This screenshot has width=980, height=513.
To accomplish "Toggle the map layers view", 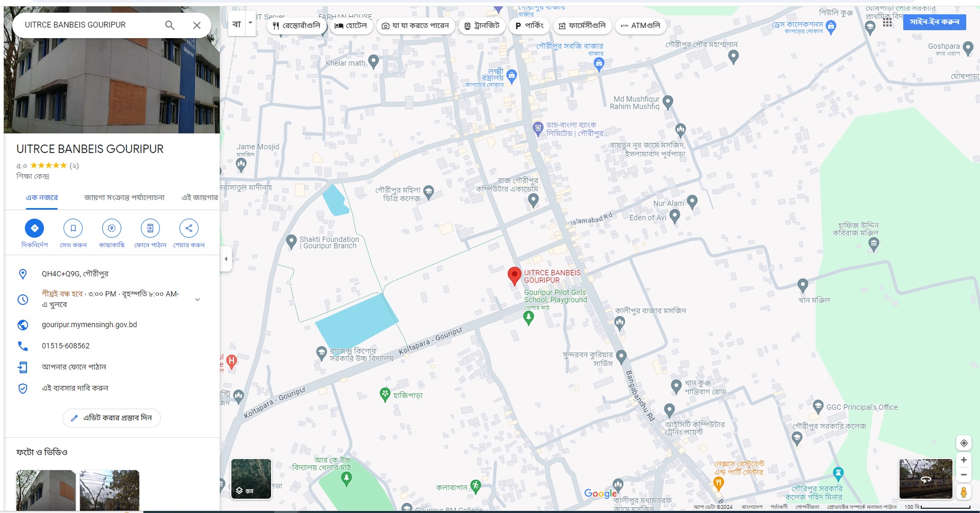I will pyautogui.click(x=251, y=479).
